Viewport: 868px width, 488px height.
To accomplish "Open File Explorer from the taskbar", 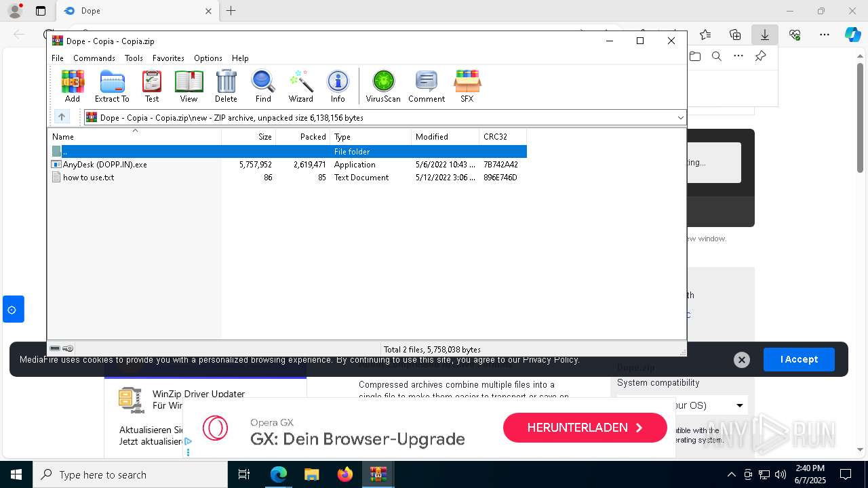I will point(312,474).
